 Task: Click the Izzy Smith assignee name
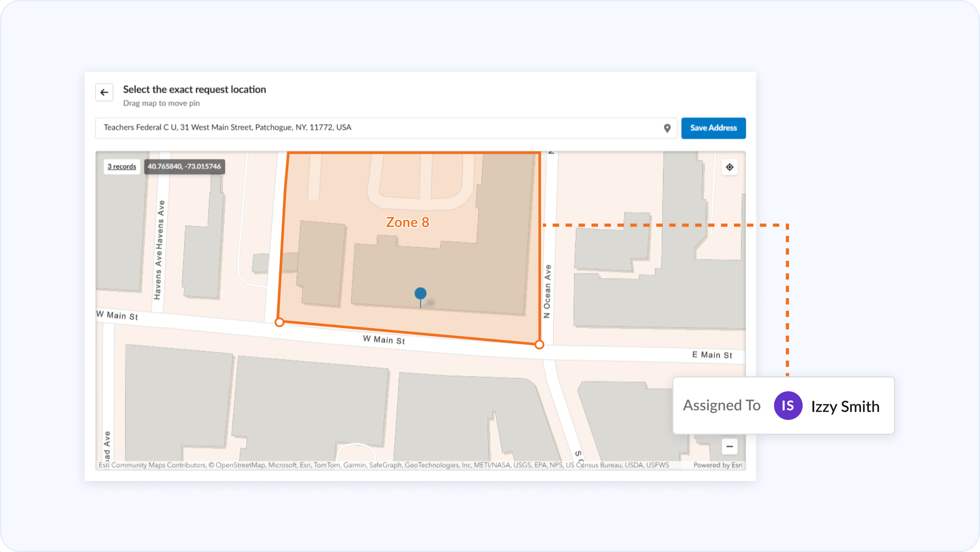(845, 407)
